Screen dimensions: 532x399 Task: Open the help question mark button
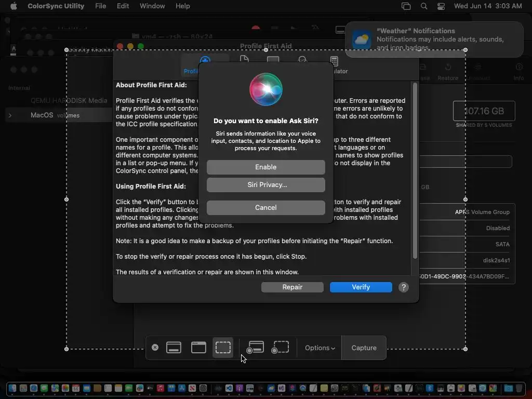point(403,287)
